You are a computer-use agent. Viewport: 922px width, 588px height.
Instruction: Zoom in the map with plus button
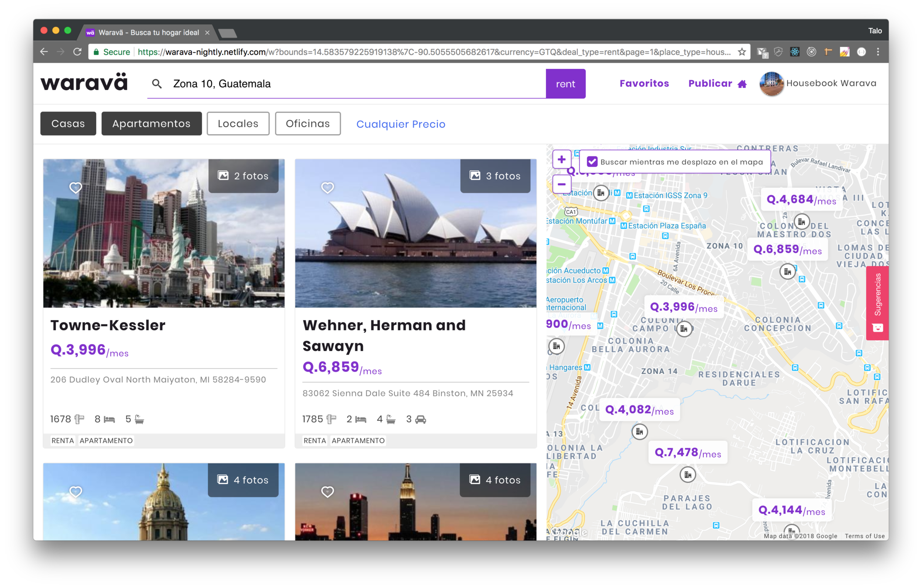pyautogui.click(x=561, y=160)
